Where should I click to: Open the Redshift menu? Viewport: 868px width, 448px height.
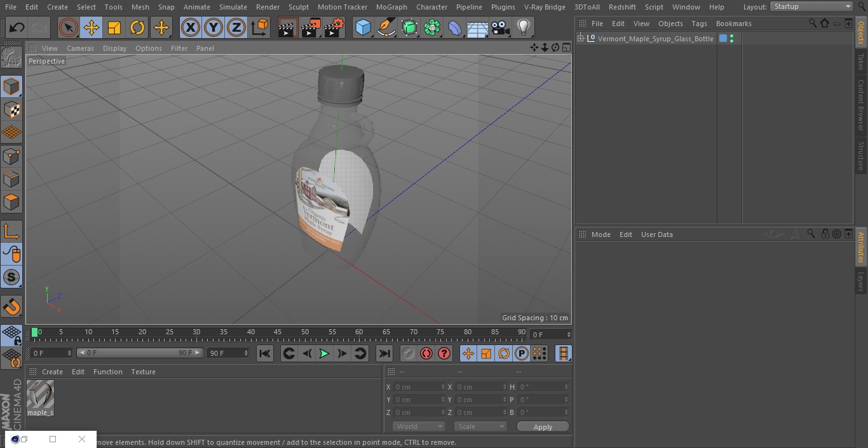[x=622, y=7]
